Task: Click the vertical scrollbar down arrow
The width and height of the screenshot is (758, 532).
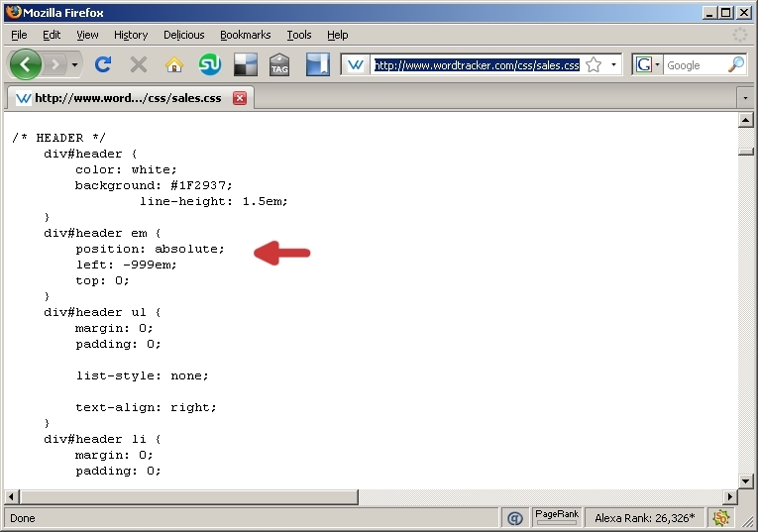Action: pos(745,480)
